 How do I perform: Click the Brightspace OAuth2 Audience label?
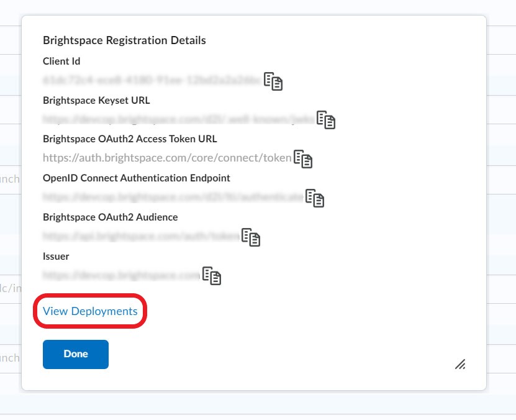111,217
